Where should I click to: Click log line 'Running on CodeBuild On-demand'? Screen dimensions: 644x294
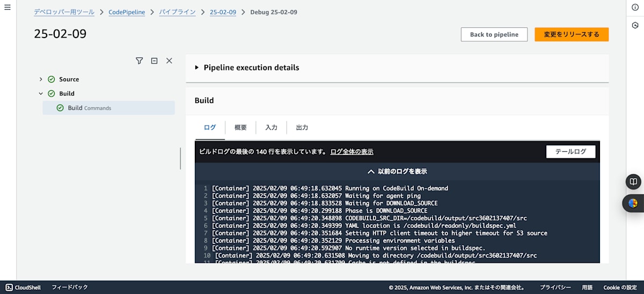pyautogui.click(x=330, y=188)
